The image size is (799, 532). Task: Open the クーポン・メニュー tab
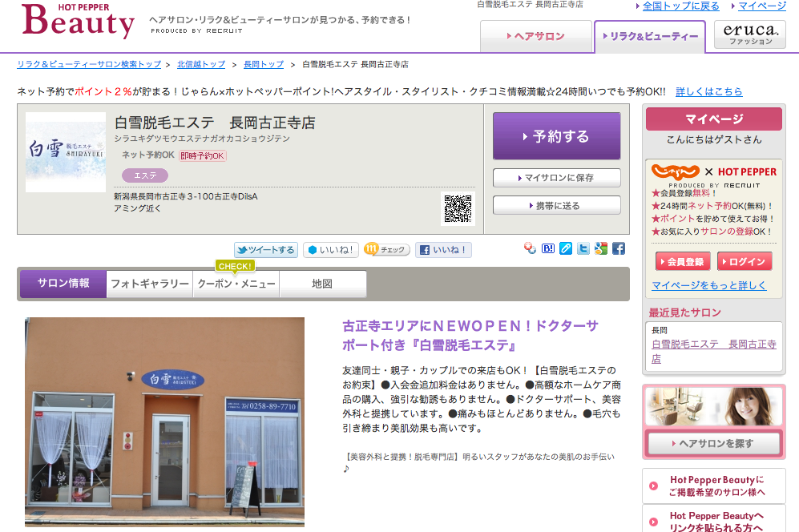tap(236, 284)
